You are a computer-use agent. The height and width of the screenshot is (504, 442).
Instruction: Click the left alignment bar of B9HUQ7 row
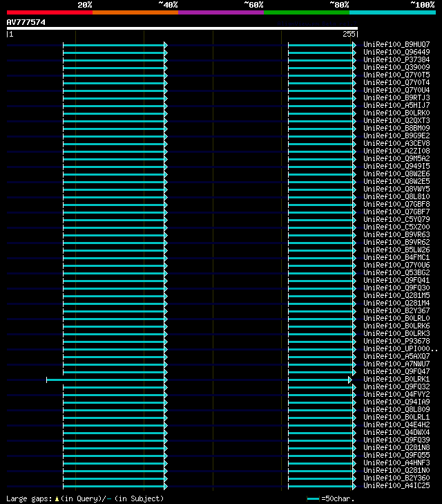pyautogui.click(x=115, y=46)
